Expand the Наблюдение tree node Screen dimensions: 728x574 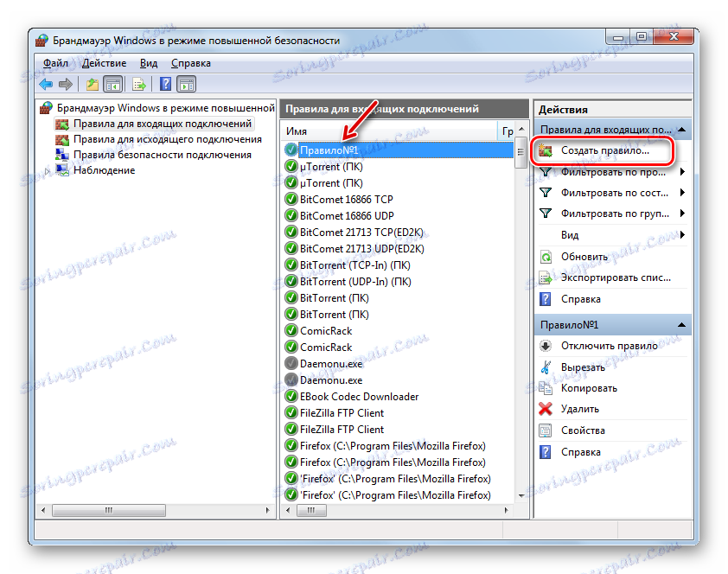(48, 171)
